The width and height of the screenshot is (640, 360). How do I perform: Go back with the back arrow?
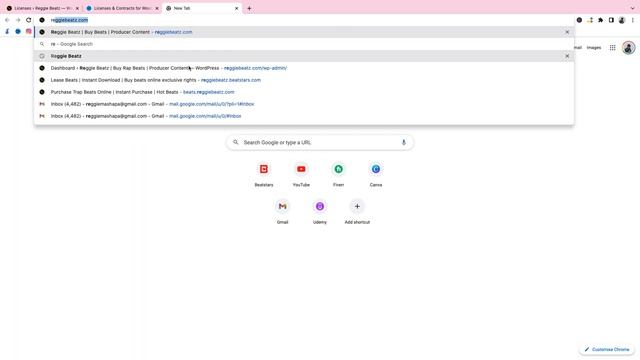7,20
